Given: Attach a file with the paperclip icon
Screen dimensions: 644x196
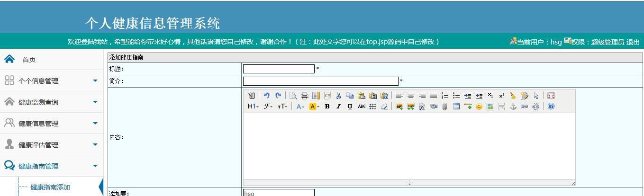Looking at the screenshot, I should (x=444, y=107).
